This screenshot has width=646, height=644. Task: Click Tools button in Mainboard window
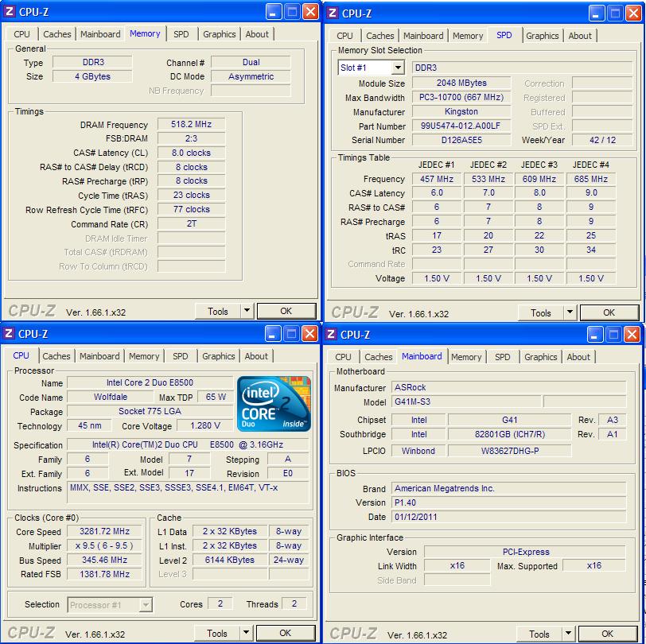[x=539, y=634]
